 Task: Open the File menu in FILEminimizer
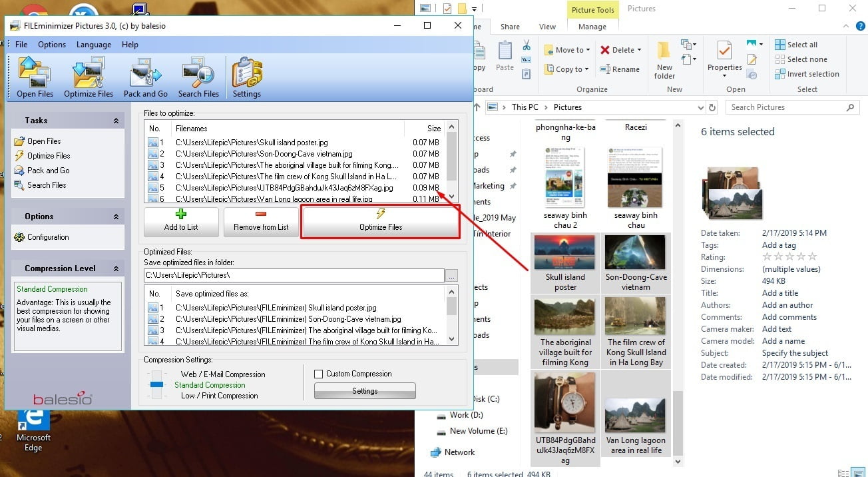(21, 45)
